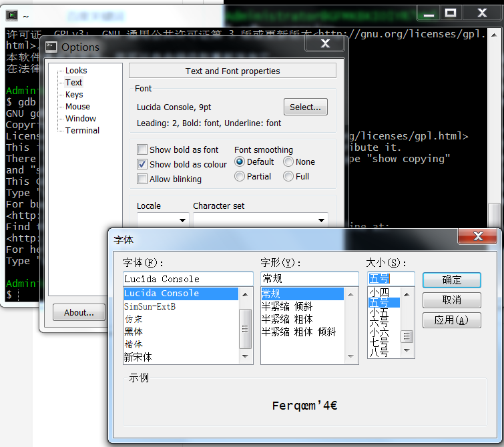Click the About... button
The width and height of the screenshot is (504, 447).
[79, 312]
